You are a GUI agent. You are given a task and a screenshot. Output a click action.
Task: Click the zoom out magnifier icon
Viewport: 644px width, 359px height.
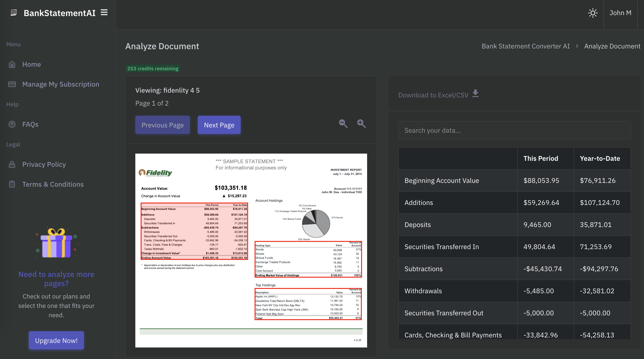pos(343,124)
